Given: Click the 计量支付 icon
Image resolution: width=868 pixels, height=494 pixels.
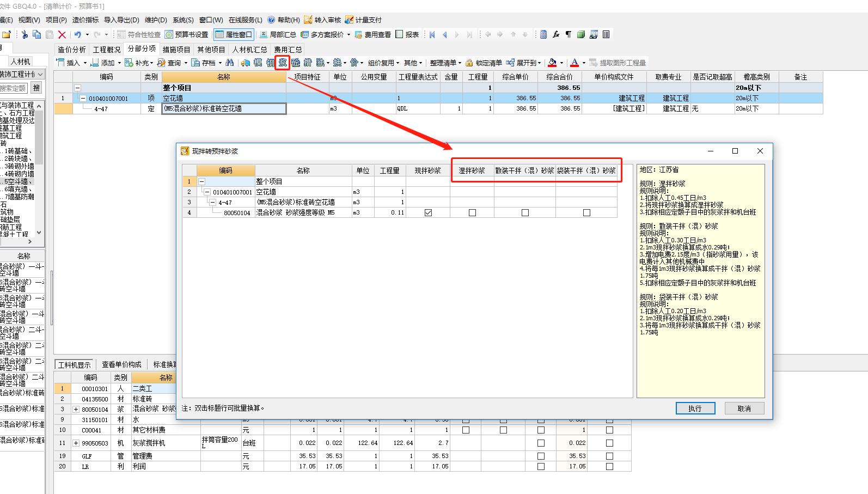Looking at the screenshot, I should [349, 20].
